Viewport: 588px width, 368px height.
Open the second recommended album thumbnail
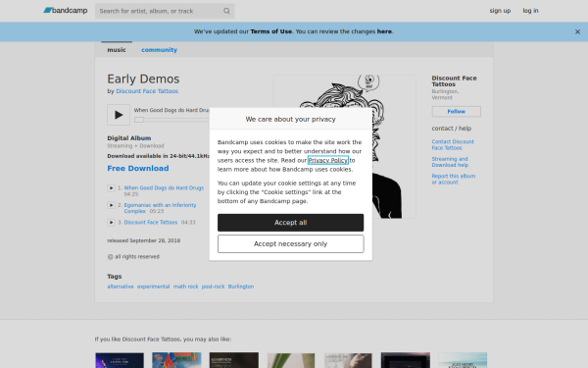coord(176,360)
